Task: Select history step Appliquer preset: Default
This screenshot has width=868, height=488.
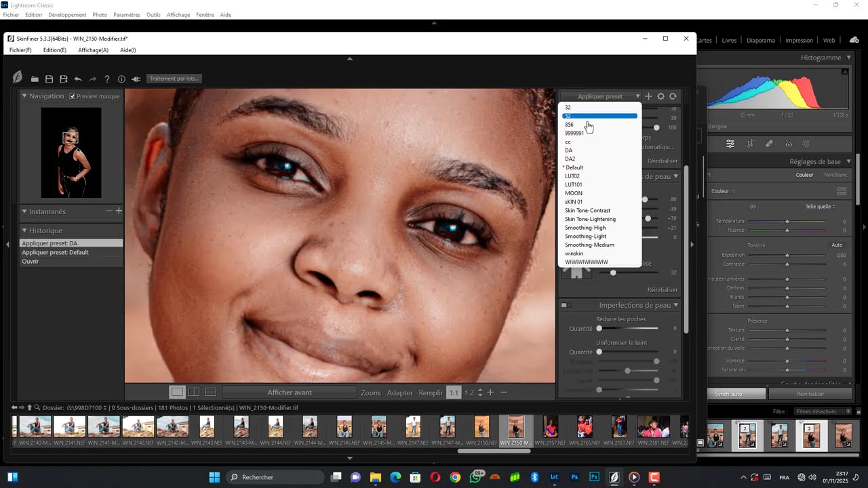Action: [x=71, y=252]
